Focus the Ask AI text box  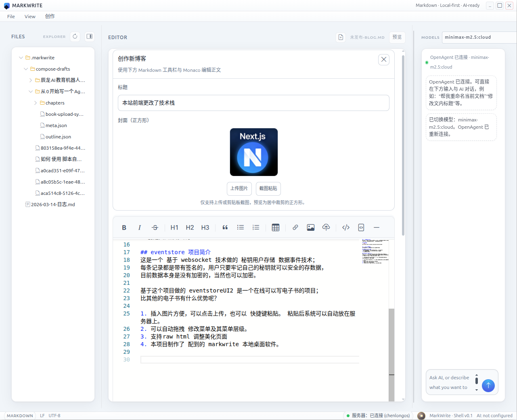[450, 382]
